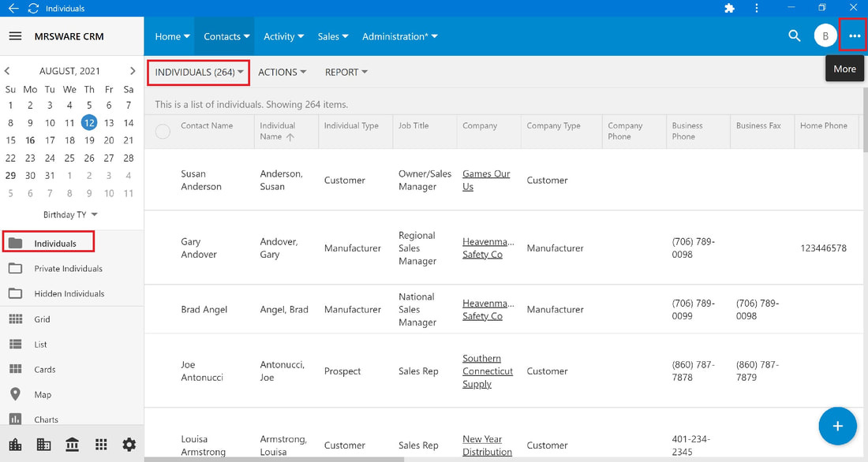Viewport: 868px width, 462px height.
Task: Open the apps grid icon in bottom bar
Action: pos(101,445)
